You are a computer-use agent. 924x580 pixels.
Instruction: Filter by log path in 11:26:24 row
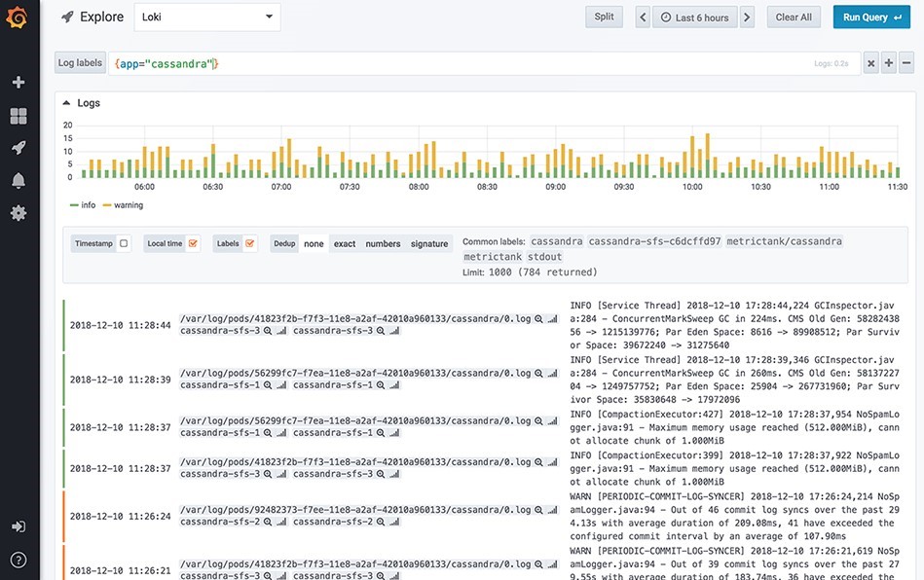538,509
